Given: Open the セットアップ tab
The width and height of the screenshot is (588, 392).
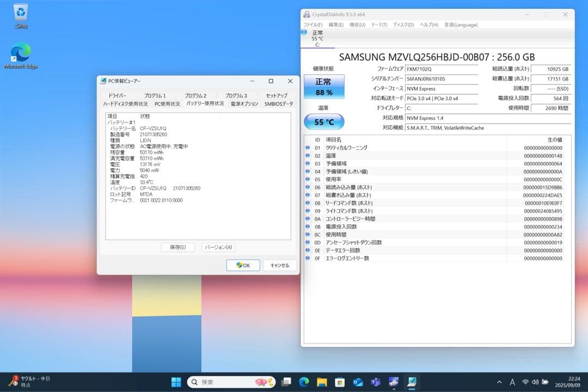Looking at the screenshot, I should 277,96.
